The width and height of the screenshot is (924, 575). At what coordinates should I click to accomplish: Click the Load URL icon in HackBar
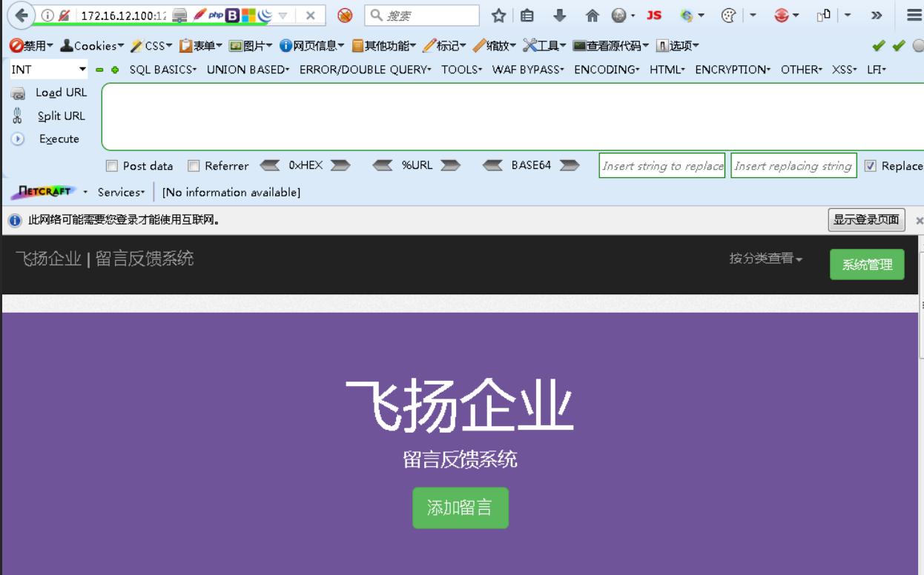point(18,93)
